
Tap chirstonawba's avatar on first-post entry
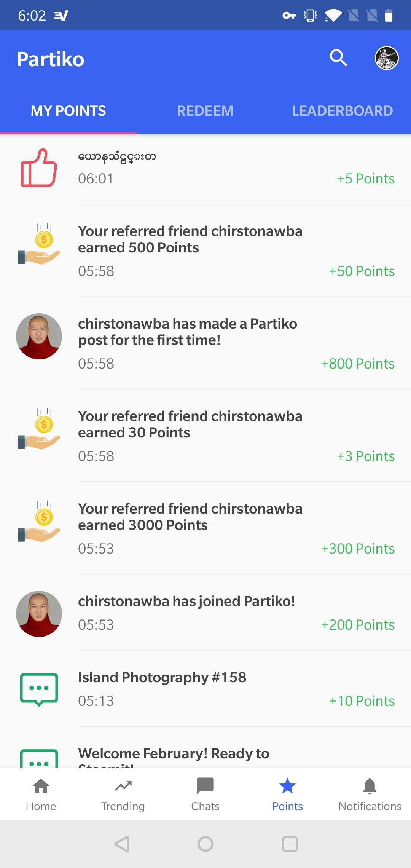(39, 337)
